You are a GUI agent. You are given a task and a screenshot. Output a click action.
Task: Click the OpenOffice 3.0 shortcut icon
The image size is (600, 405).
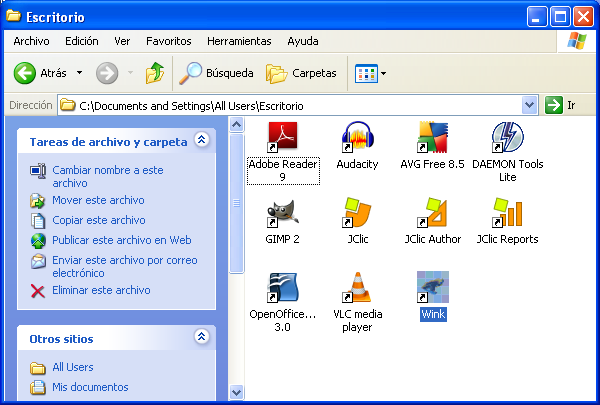(282, 288)
